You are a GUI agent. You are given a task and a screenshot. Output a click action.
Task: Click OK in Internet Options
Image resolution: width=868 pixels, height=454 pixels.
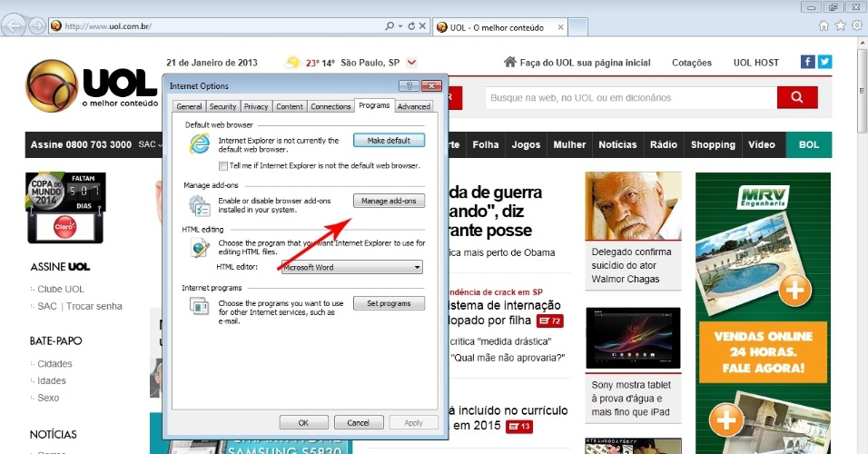pyautogui.click(x=304, y=422)
